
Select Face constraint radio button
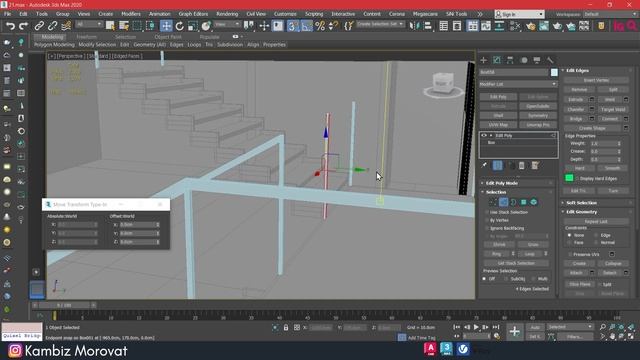click(569, 242)
